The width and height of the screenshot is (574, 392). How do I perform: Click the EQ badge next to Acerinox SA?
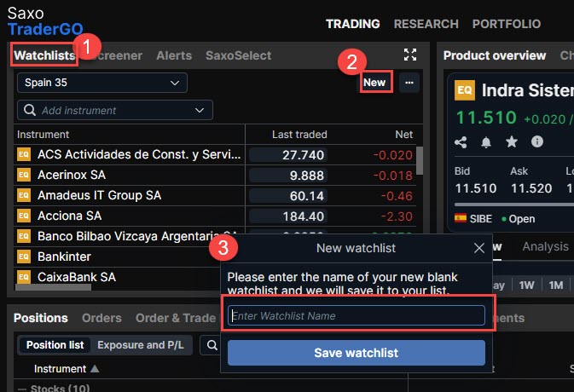(x=24, y=175)
